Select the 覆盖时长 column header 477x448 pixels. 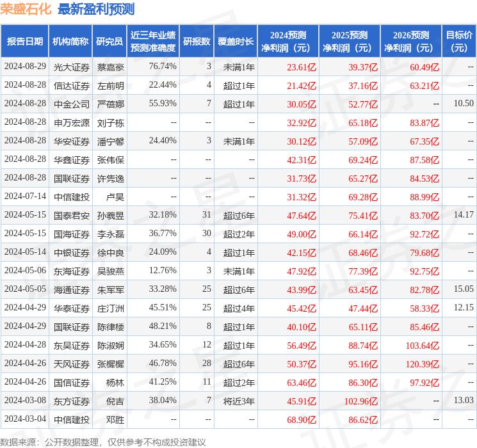236,42
